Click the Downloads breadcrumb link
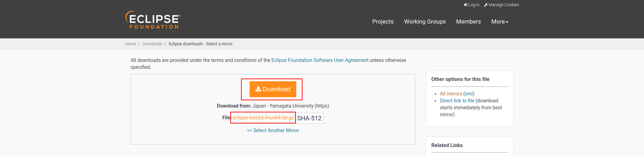The height and width of the screenshot is (156, 644). click(152, 44)
